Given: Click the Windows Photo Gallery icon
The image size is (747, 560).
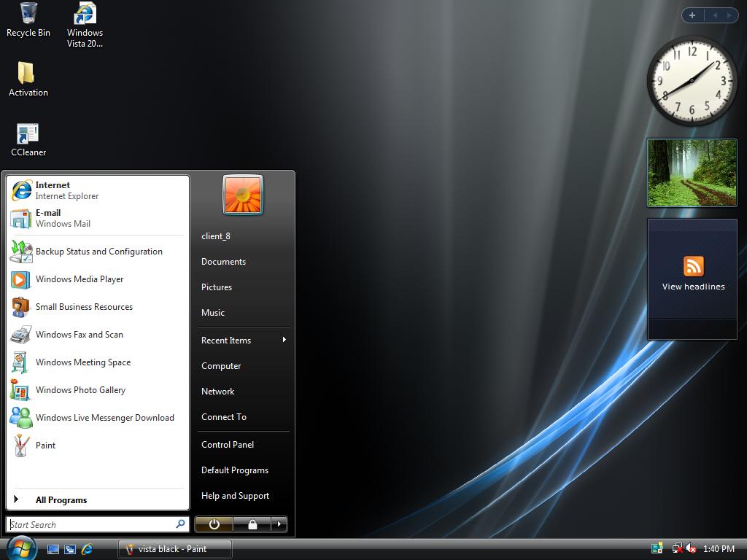Looking at the screenshot, I should coord(20,390).
